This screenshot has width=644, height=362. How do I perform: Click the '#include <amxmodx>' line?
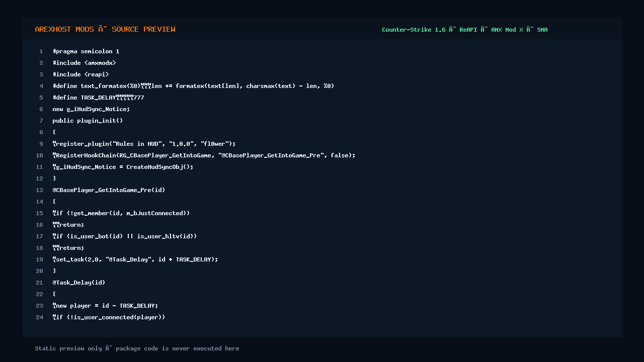click(x=84, y=63)
